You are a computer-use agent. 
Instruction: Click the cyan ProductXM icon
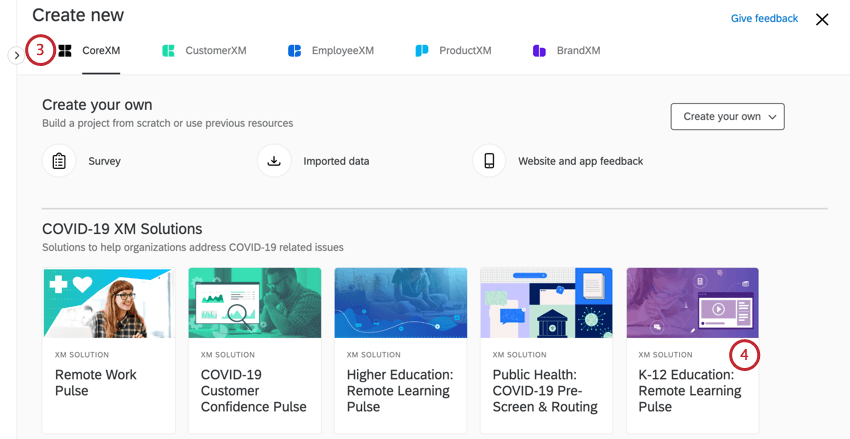(422, 51)
